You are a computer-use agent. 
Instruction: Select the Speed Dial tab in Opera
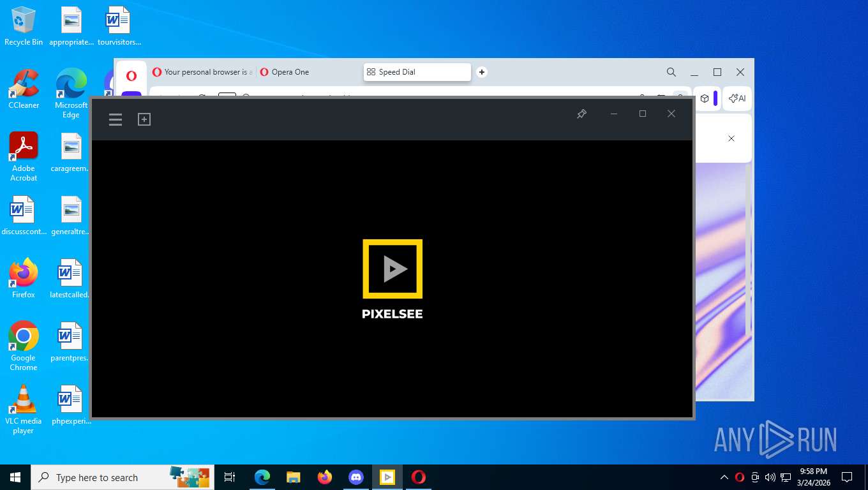click(x=417, y=72)
